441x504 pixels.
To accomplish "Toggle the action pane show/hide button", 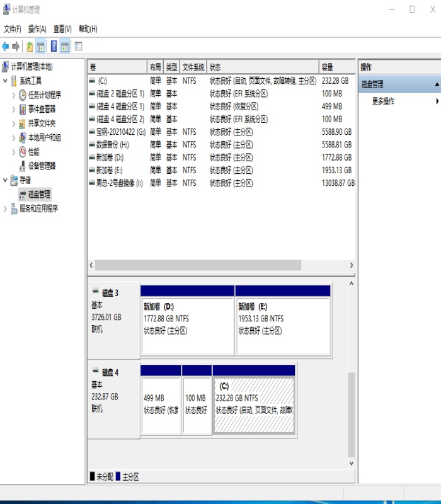I will [x=66, y=46].
